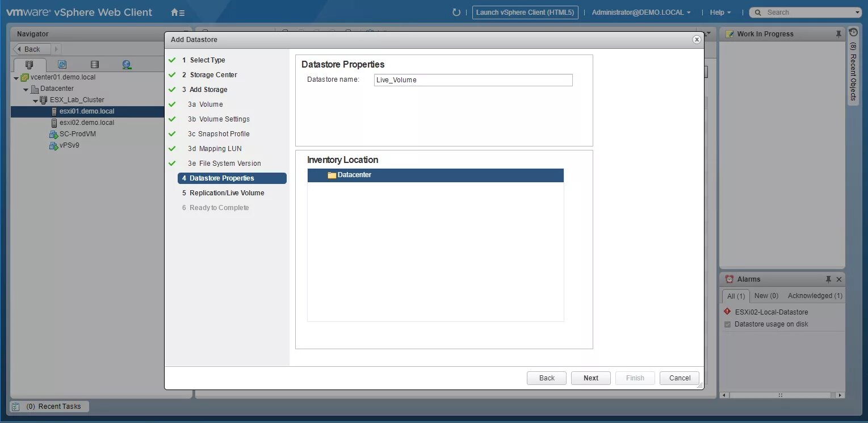868x423 pixels.
Task: Collapse the vcenter01.demo.local tree node
Action: coord(16,77)
